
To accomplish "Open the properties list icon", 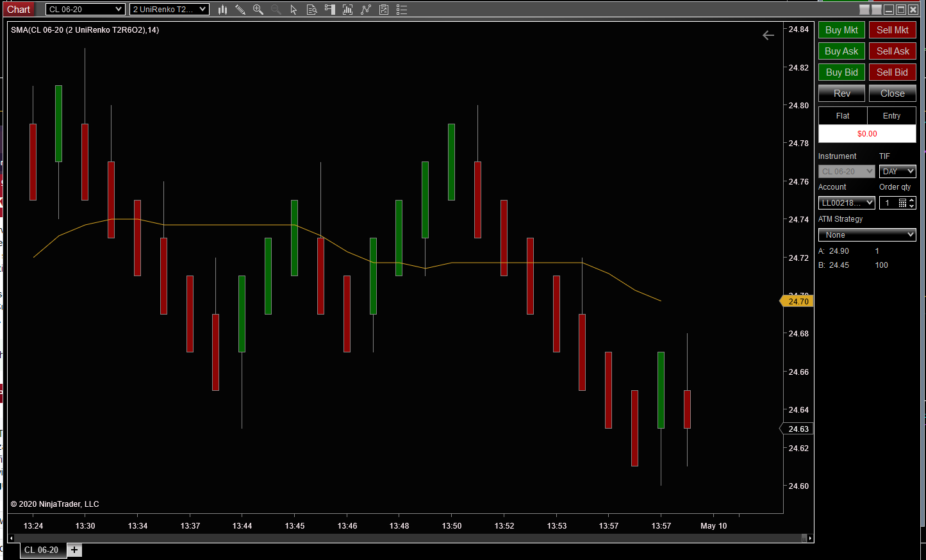I will click(x=402, y=10).
